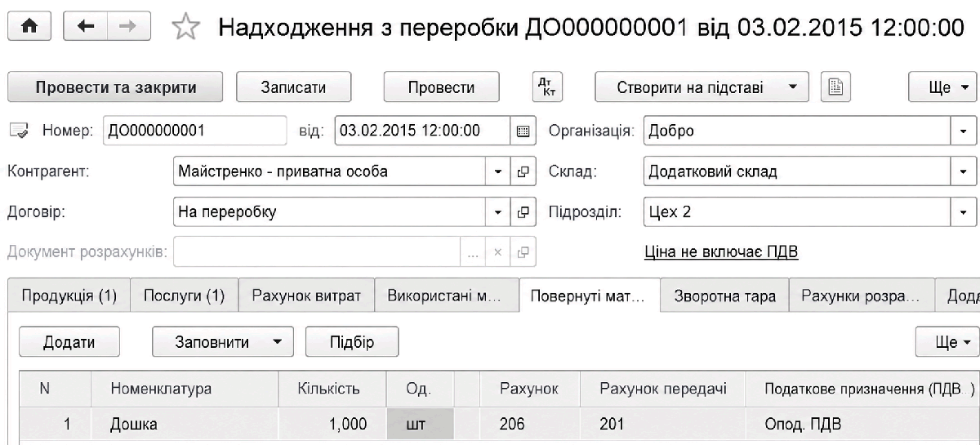Open the Створити на підставі dropdown
The image size is (980, 445).
tap(702, 87)
